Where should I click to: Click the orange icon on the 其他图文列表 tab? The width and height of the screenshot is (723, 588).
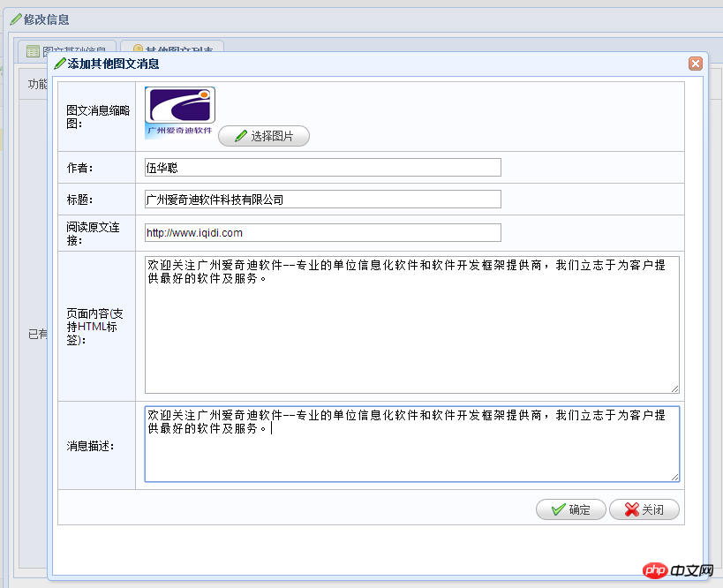coord(139,49)
